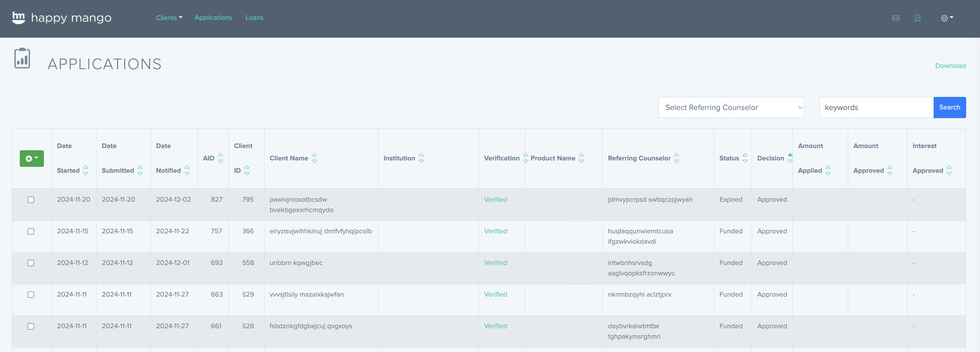Screen dimensions: 980x352
Task: Open the Download link
Action: pos(950,66)
